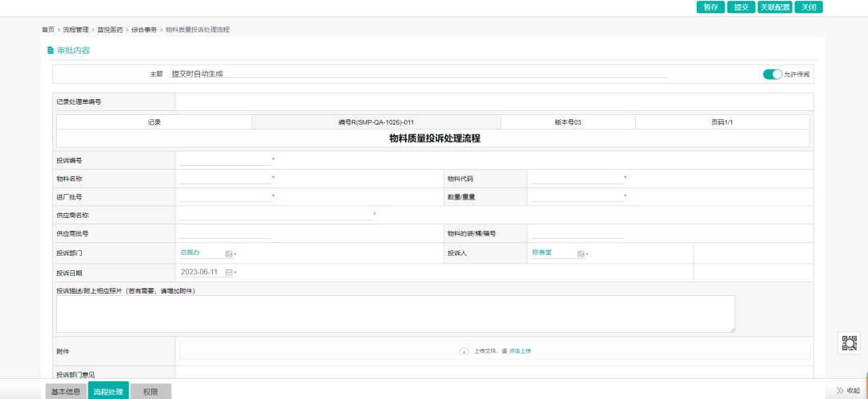Screen dimensions: 868x399
Task: Click the 主题 field showing 提交时自动生成
Action: [x=420, y=74]
